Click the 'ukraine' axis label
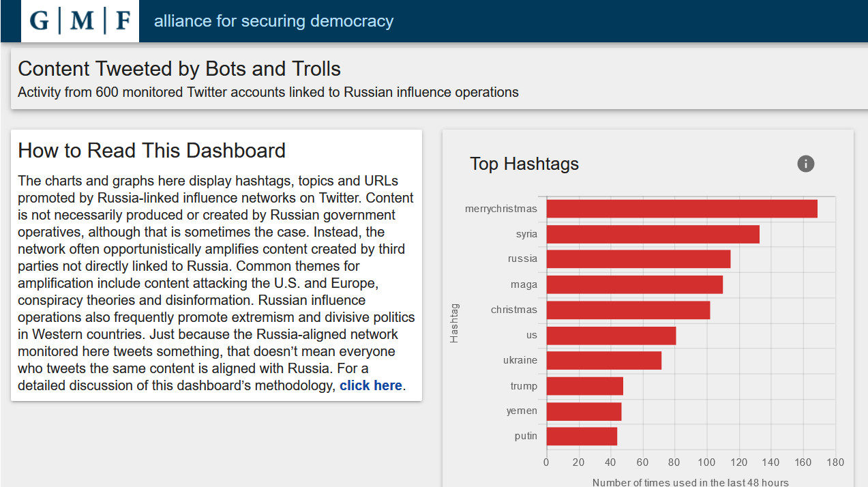The image size is (868, 487). click(520, 360)
